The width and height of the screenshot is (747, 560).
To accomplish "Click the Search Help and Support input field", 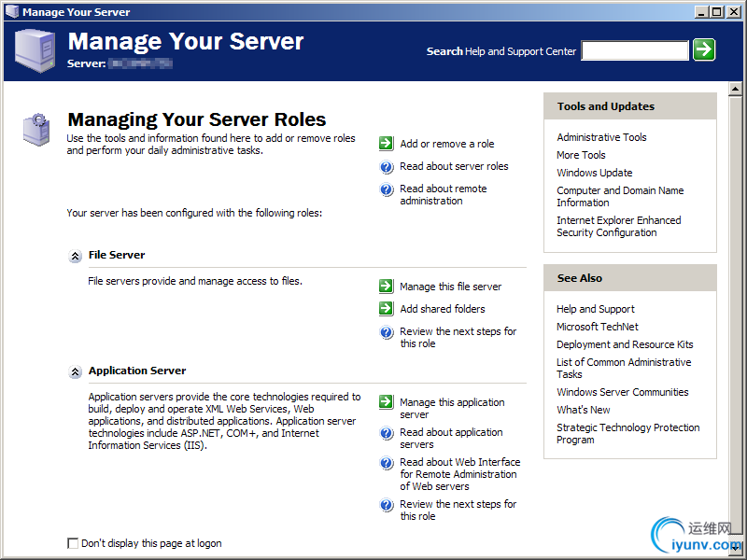I will [635, 50].
